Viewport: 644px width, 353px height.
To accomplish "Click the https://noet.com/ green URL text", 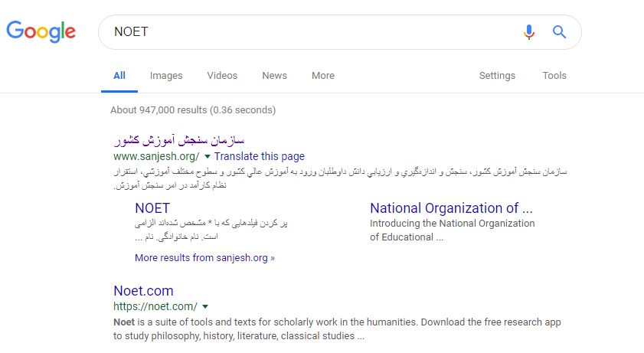I will 155,306.
